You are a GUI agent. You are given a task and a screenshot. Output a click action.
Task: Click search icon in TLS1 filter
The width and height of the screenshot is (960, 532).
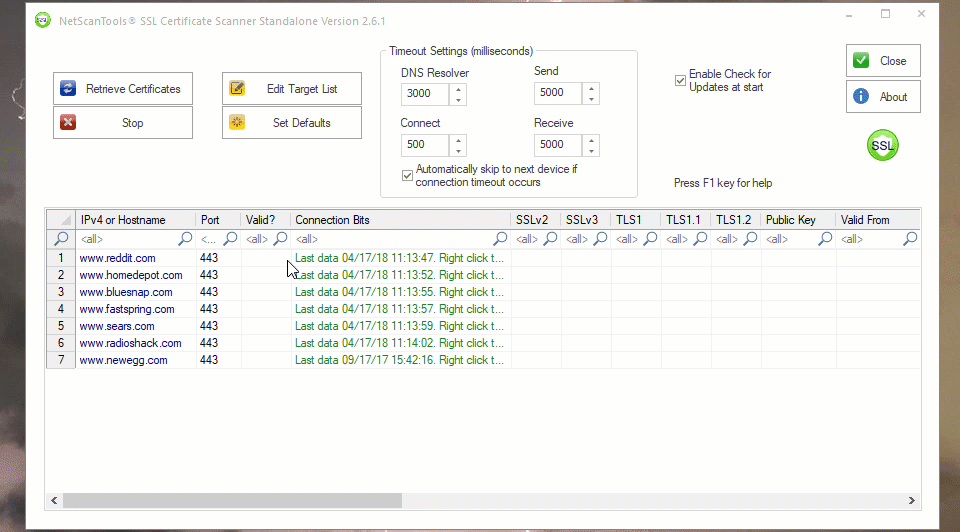pos(651,239)
